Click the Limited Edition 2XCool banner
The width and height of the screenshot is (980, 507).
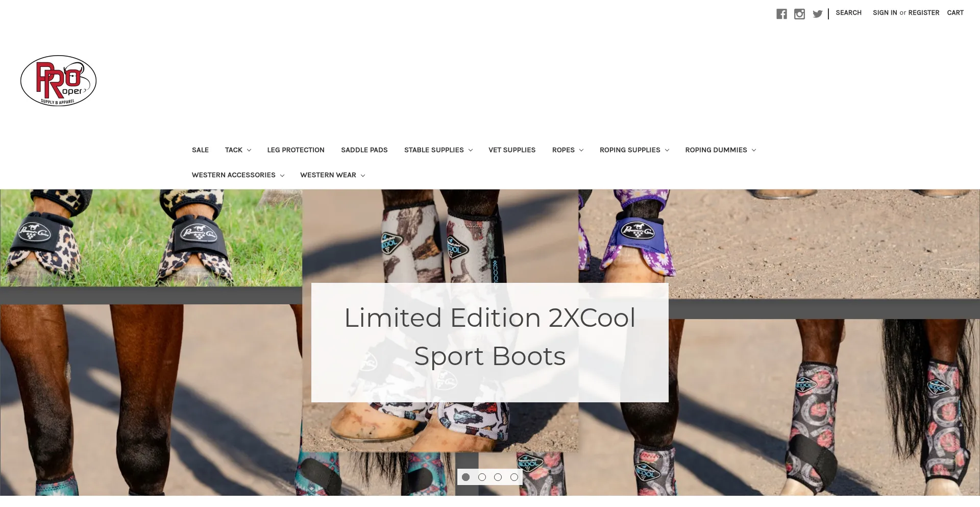(490, 342)
